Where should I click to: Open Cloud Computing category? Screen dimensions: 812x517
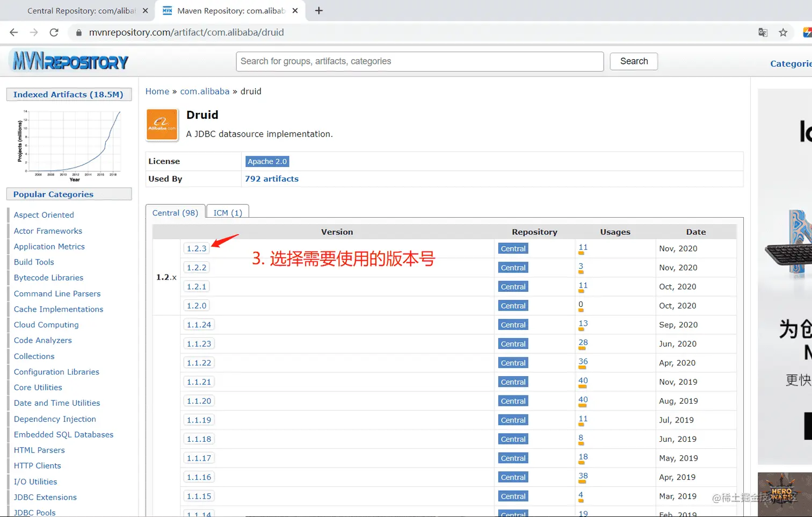pos(46,325)
